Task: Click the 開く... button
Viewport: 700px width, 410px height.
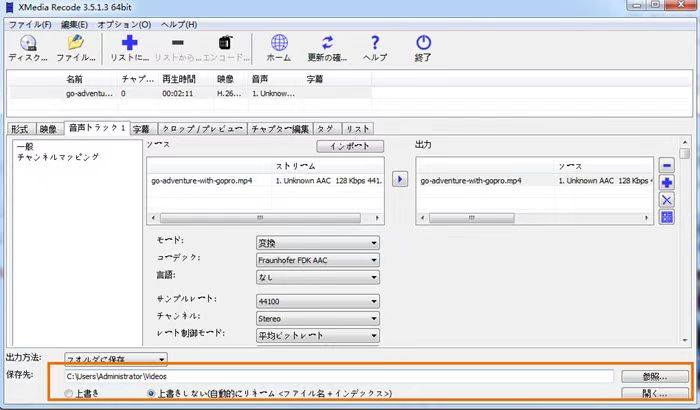Action: pos(655,393)
